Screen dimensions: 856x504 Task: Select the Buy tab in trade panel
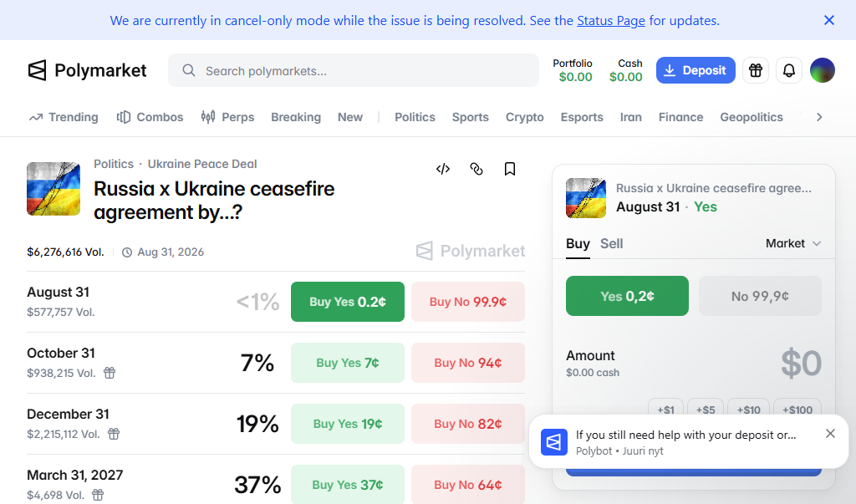(578, 243)
